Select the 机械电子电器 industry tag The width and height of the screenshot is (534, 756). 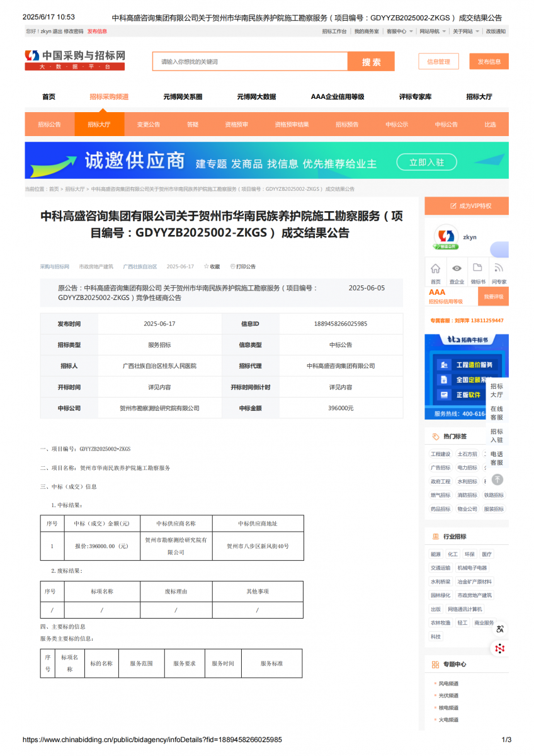click(x=472, y=568)
